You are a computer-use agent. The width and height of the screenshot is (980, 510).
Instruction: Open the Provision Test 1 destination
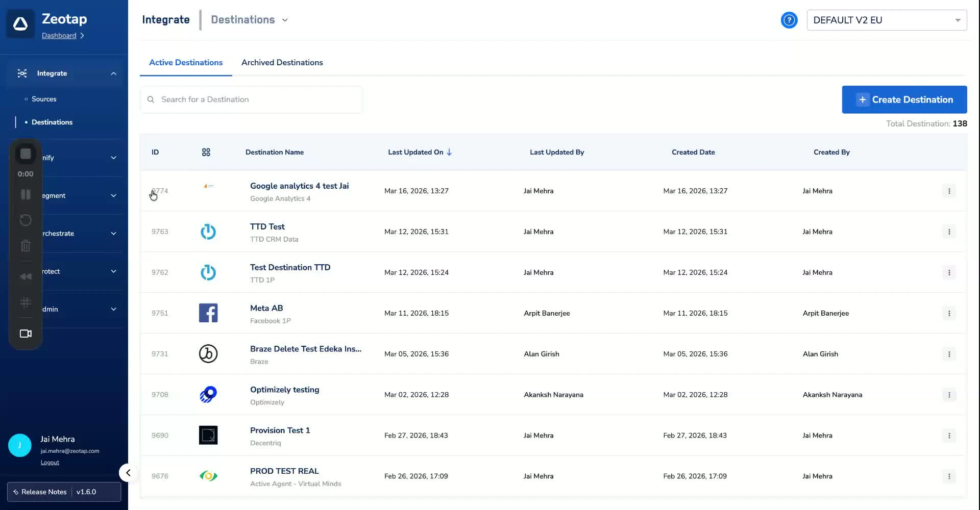pos(280,430)
